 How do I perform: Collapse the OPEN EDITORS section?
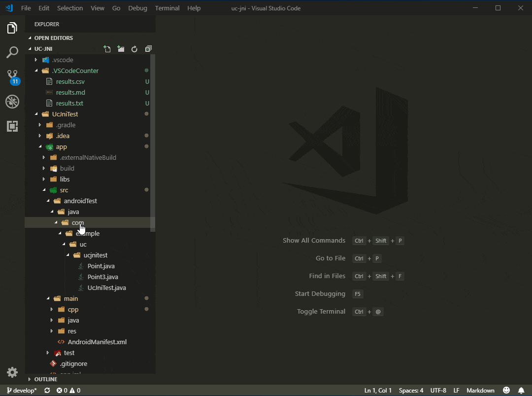(x=90, y=37)
